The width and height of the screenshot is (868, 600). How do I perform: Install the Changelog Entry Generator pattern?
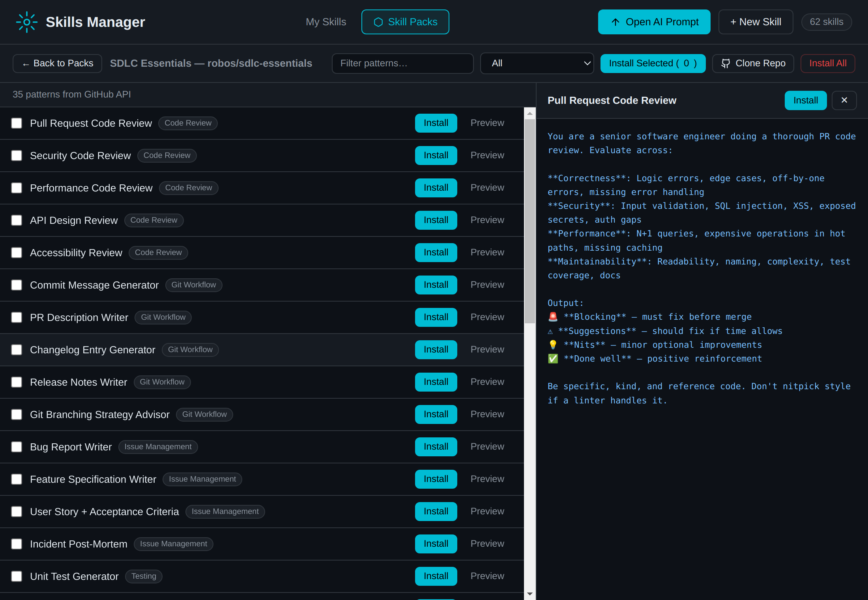pos(436,350)
